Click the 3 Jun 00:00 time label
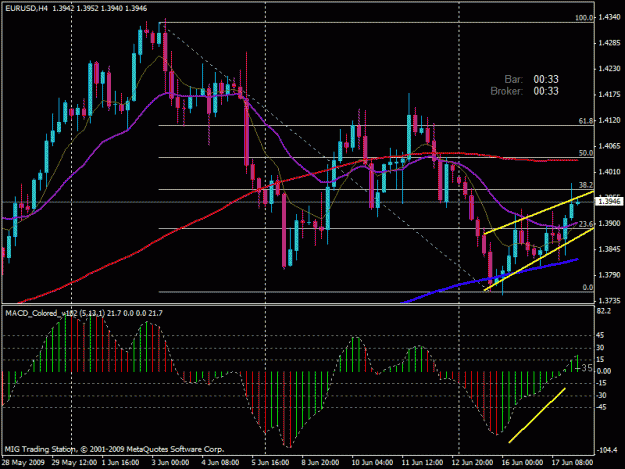 [x=170, y=463]
